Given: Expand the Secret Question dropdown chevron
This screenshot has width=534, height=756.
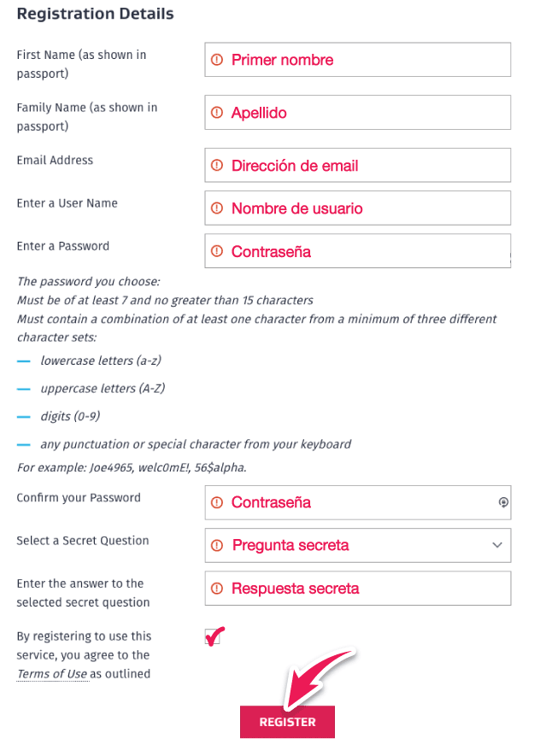Looking at the screenshot, I should coord(497,545).
